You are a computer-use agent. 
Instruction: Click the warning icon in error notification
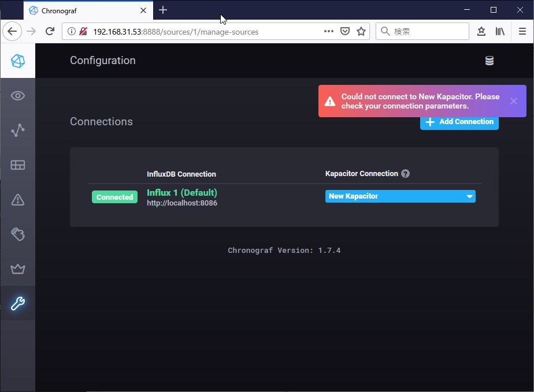pos(329,101)
